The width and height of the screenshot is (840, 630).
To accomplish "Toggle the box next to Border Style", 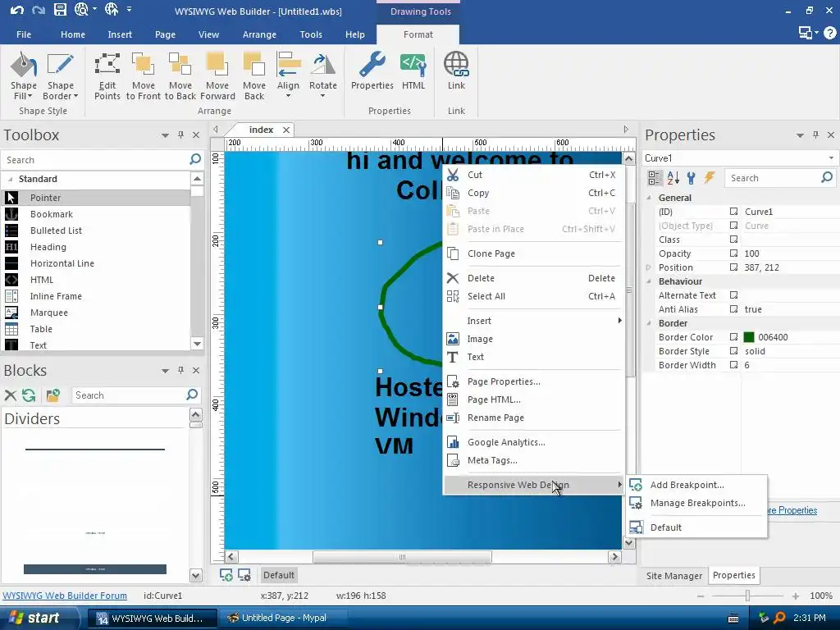I will tap(734, 351).
